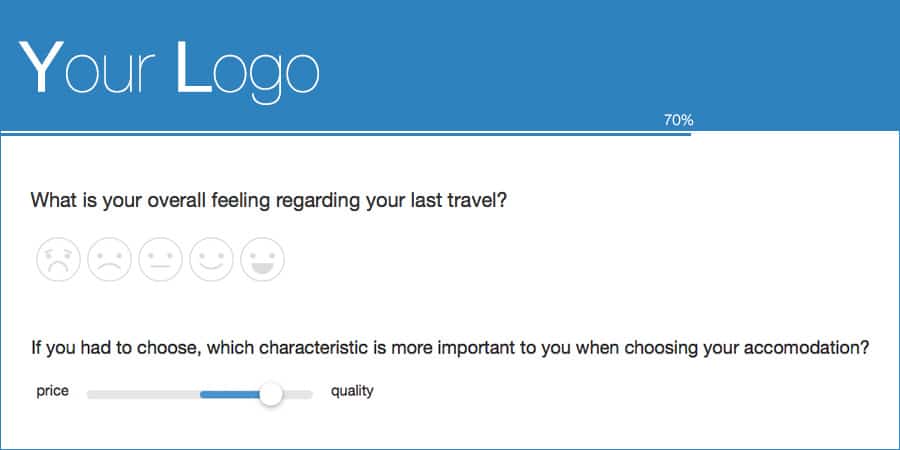Select the very unhappy frowning face
Viewport: 900px width, 450px height.
[x=59, y=259]
